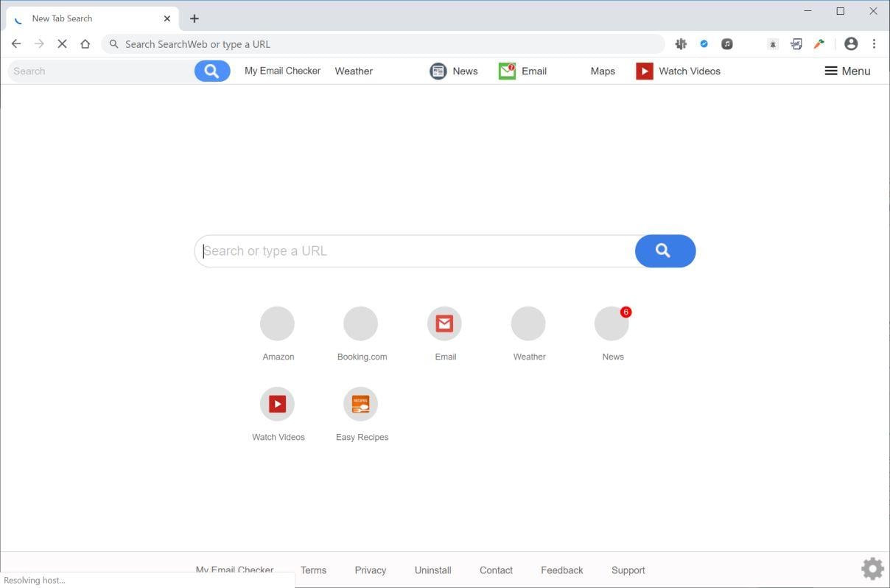The image size is (890, 588).
Task: Open the browser profile avatar
Action: pyautogui.click(x=851, y=43)
